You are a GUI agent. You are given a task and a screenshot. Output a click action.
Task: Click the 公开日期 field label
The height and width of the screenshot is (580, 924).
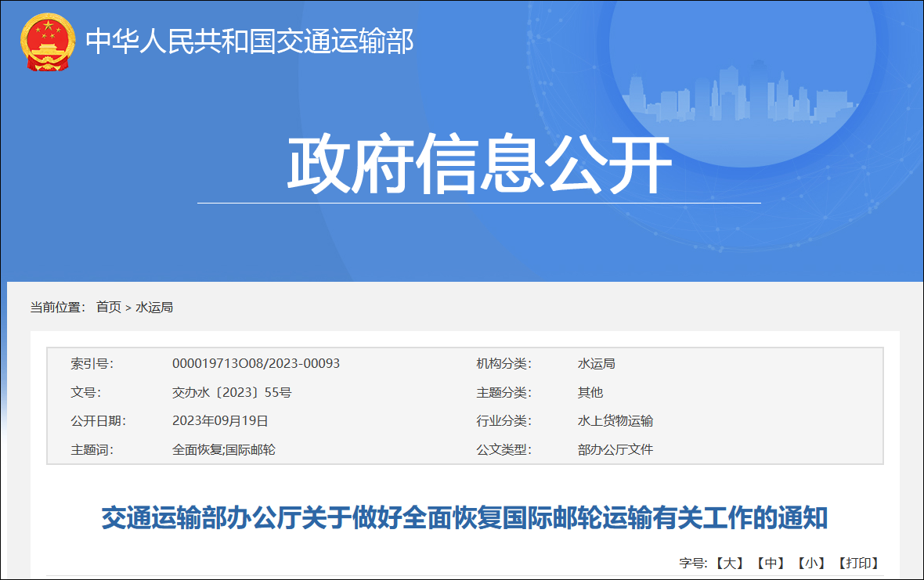[x=99, y=421]
